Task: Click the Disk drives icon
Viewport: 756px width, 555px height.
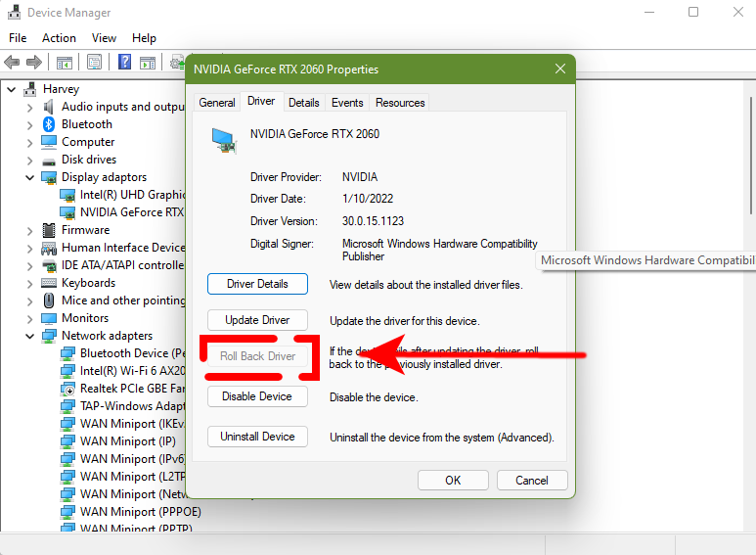Action: [49, 162]
